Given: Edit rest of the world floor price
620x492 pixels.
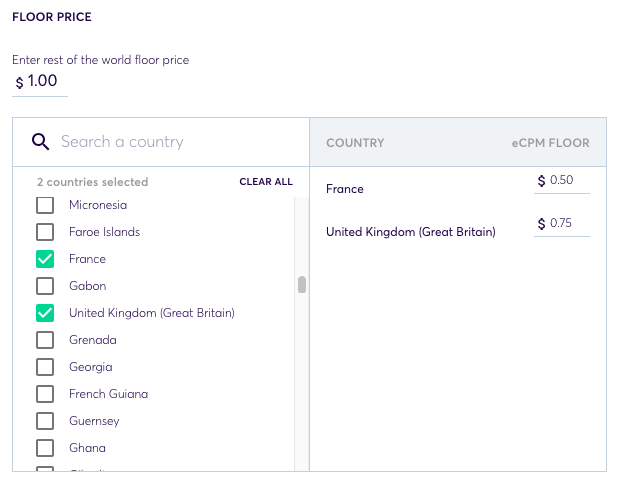Looking at the screenshot, I should tap(45, 81).
